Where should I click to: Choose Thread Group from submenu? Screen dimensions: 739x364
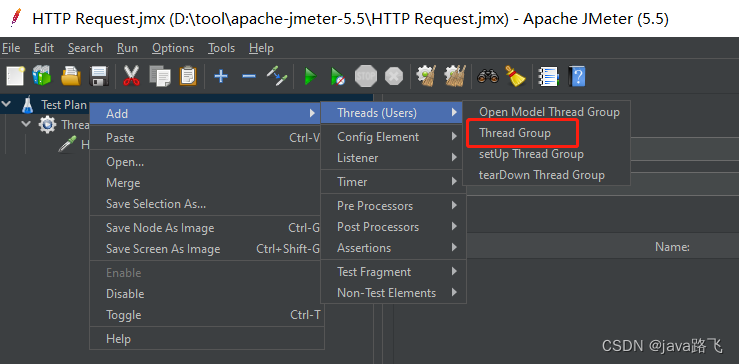pos(546,133)
